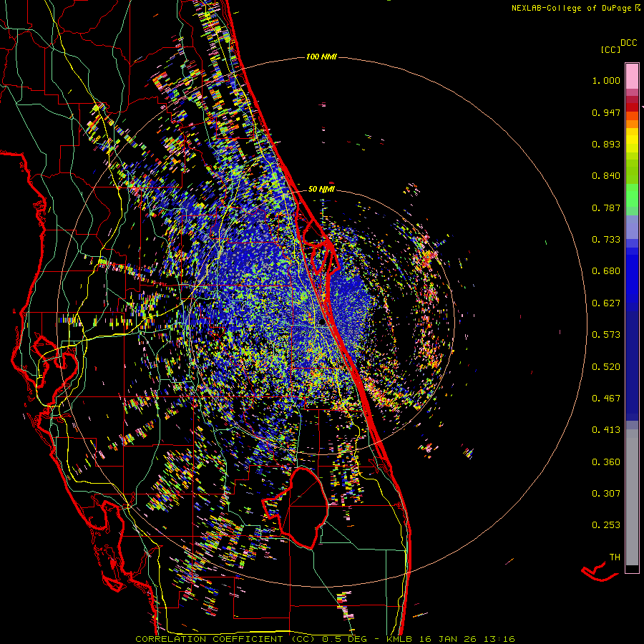Click the 0.520 value on the color scale

click(x=606, y=367)
